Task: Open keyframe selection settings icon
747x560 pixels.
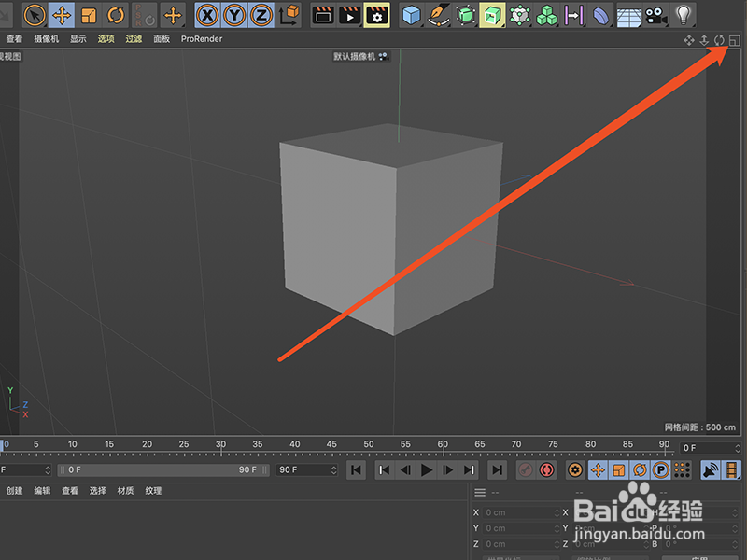Action: pos(575,470)
